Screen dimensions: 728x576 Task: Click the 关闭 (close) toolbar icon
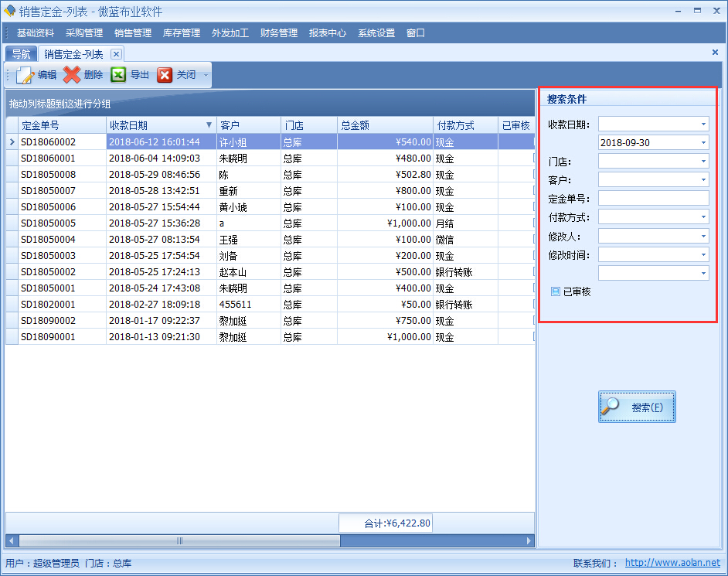(166, 75)
